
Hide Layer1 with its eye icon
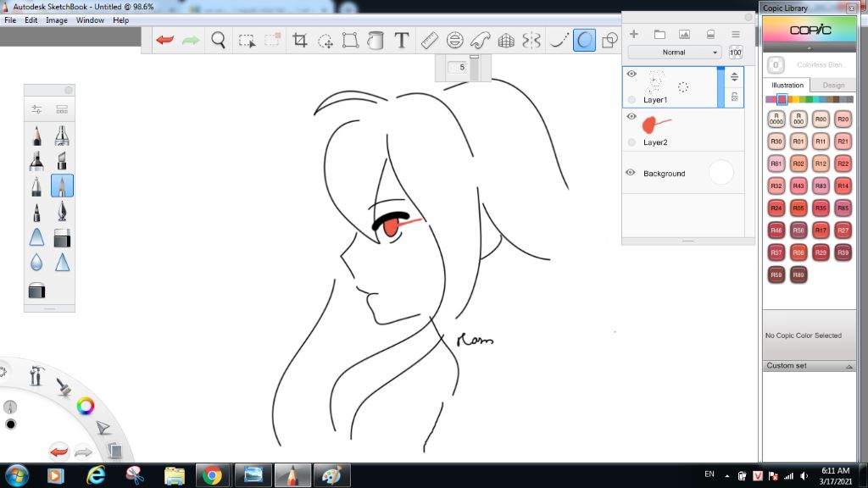632,74
